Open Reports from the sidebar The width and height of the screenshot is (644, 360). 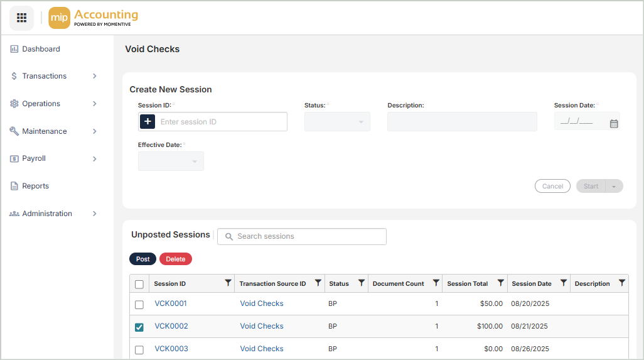(35, 186)
